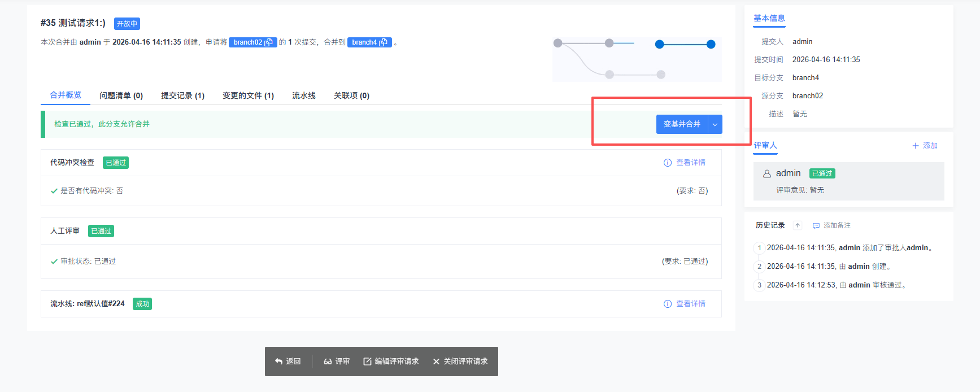
Task: Click the 返回 button
Action: pyautogui.click(x=288, y=361)
